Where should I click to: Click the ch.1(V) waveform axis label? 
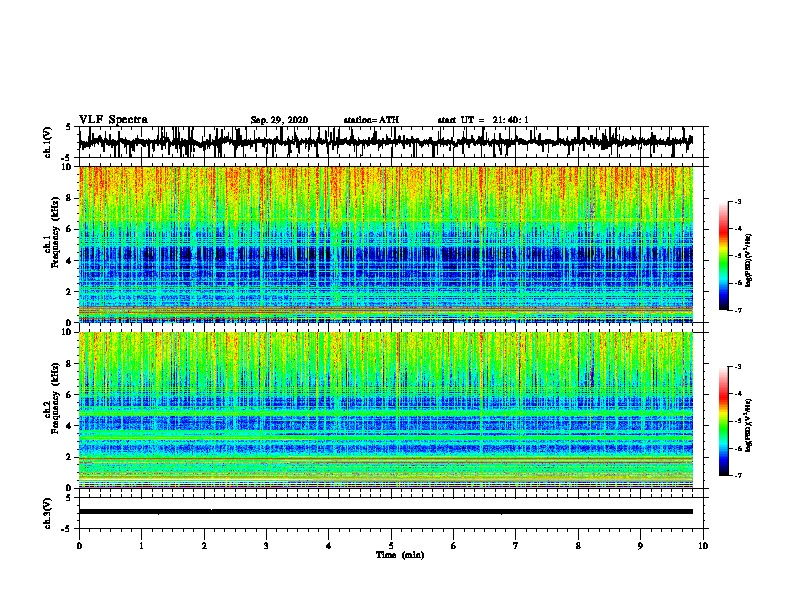pos(48,142)
